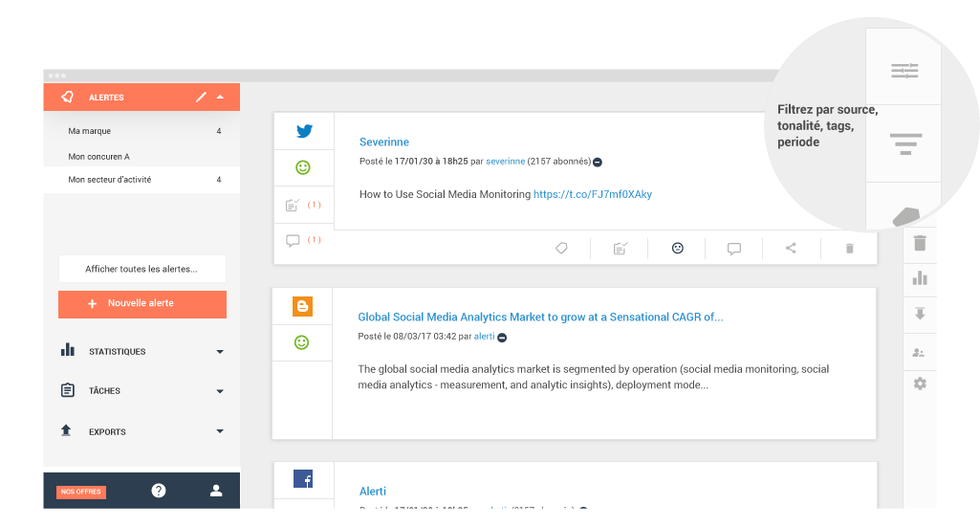The image size is (980, 526).
Task: Toggle green smiley tone on Global Social Media post
Action: tap(302, 342)
